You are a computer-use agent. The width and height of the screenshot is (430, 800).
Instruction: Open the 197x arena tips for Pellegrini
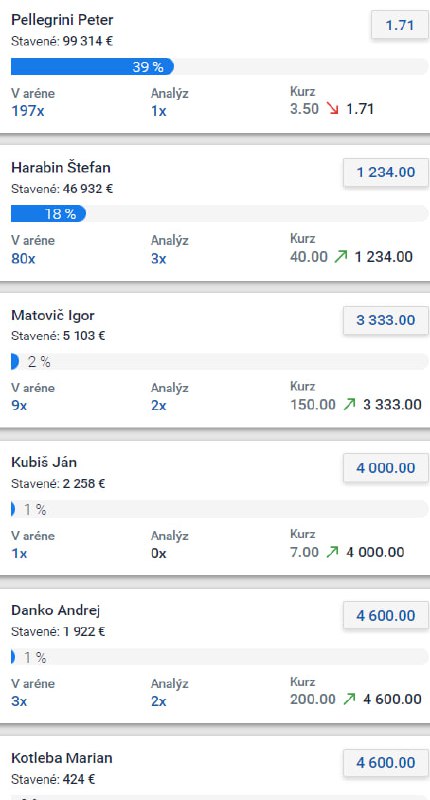28,111
